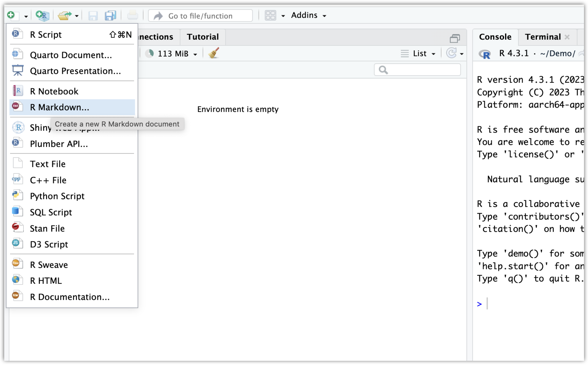Image resolution: width=588 pixels, height=365 pixels.
Task: Click the Save all documents icon
Action: pyautogui.click(x=110, y=16)
